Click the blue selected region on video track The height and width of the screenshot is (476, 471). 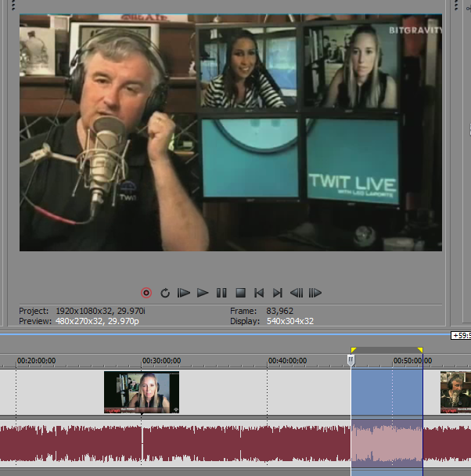click(x=387, y=391)
